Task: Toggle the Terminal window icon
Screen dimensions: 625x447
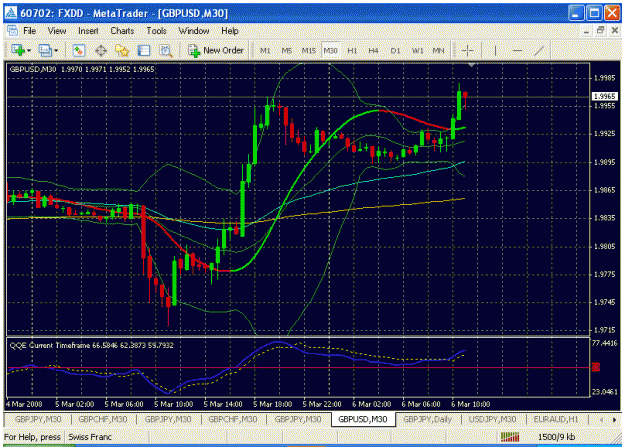Action: click(x=143, y=51)
